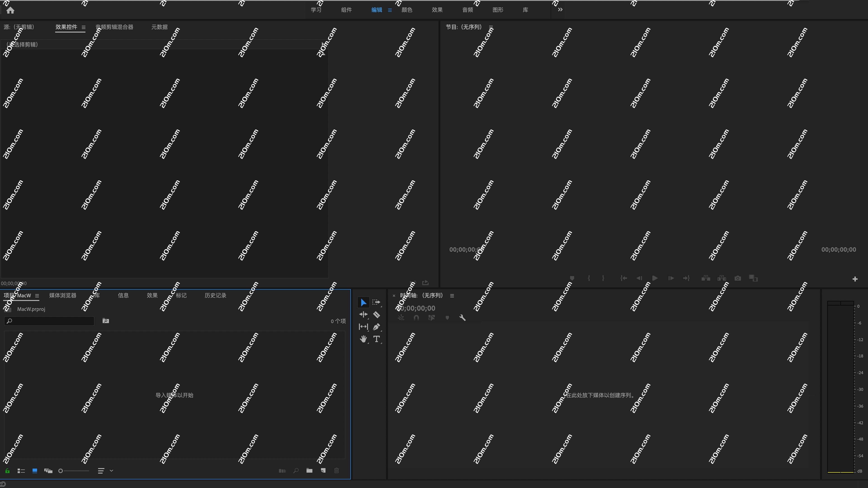The image size is (868, 488).
Task: Switch to the 音频 workspace
Action: tap(468, 10)
